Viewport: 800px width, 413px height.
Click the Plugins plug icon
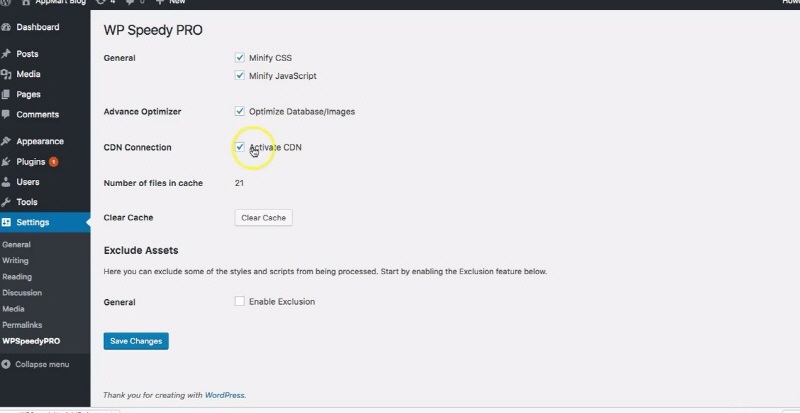[6, 162]
